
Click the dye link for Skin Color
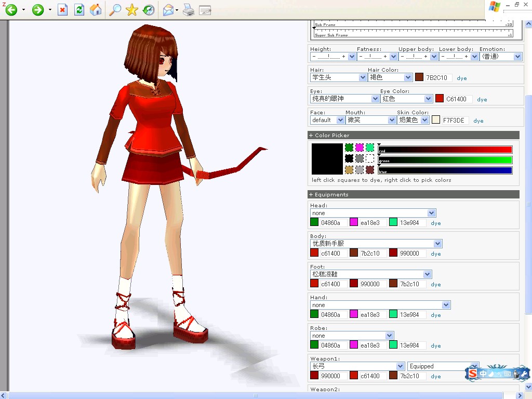[478, 121]
